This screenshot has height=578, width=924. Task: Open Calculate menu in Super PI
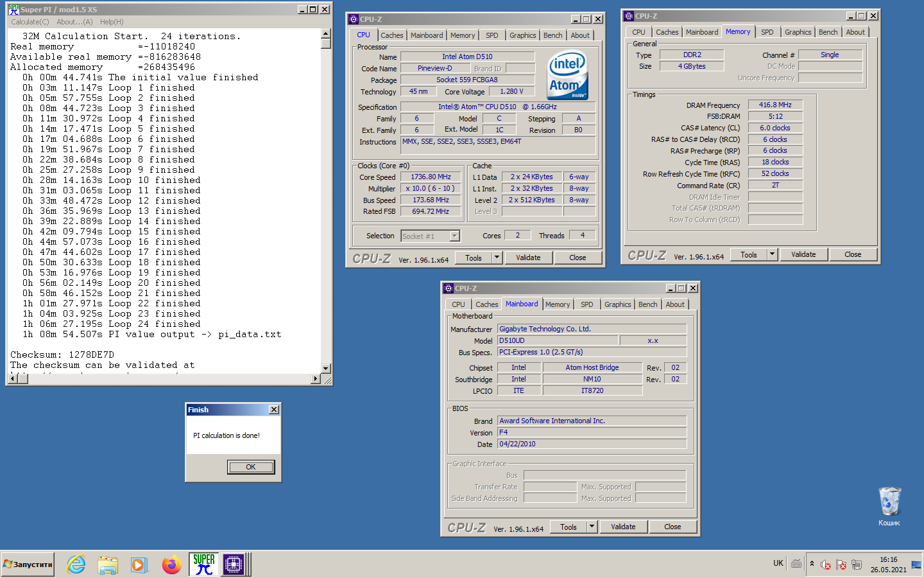coord(30,22)
